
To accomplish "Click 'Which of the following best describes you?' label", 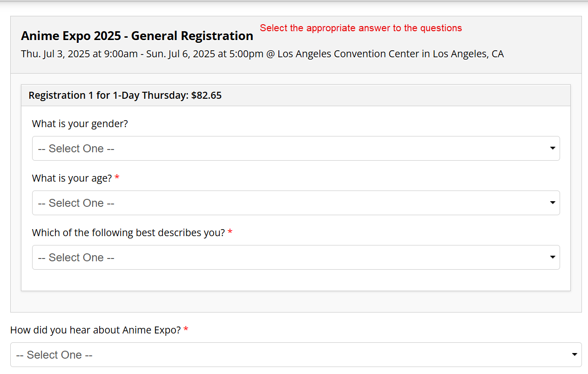I will [128, 233].
